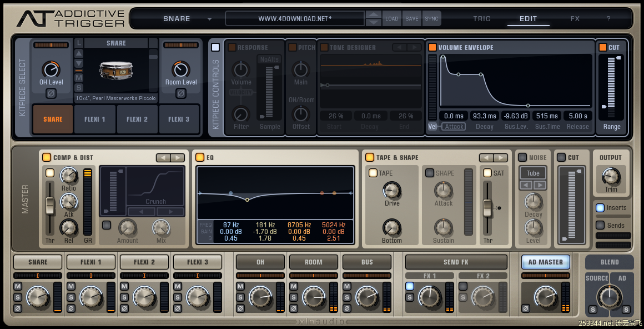Toggle the RESPONSE section on
644x329 pixels.
pyautogui.click(x=232, y=47)
